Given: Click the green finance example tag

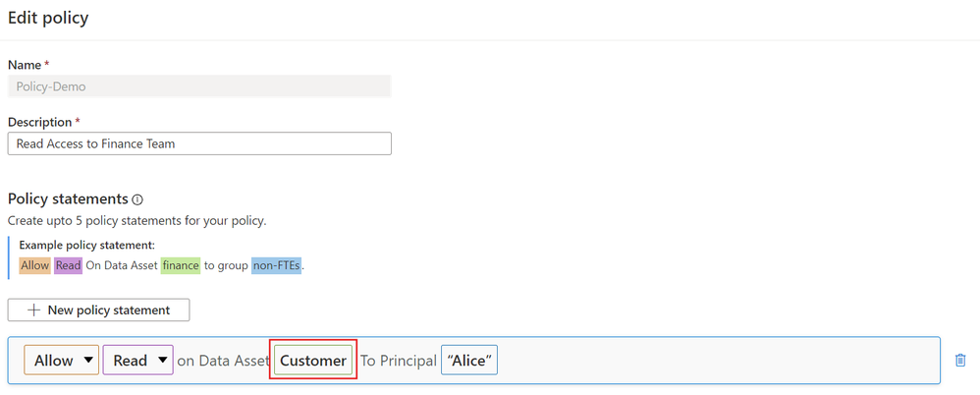Looking at the screenshot, I should pyautogui.click(x=181, y=265).
